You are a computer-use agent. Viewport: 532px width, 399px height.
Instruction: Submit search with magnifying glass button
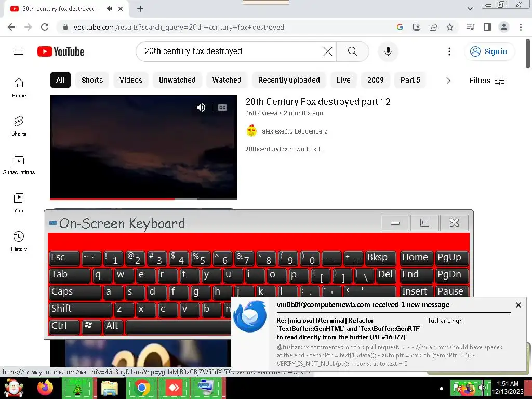coord(353,51)
